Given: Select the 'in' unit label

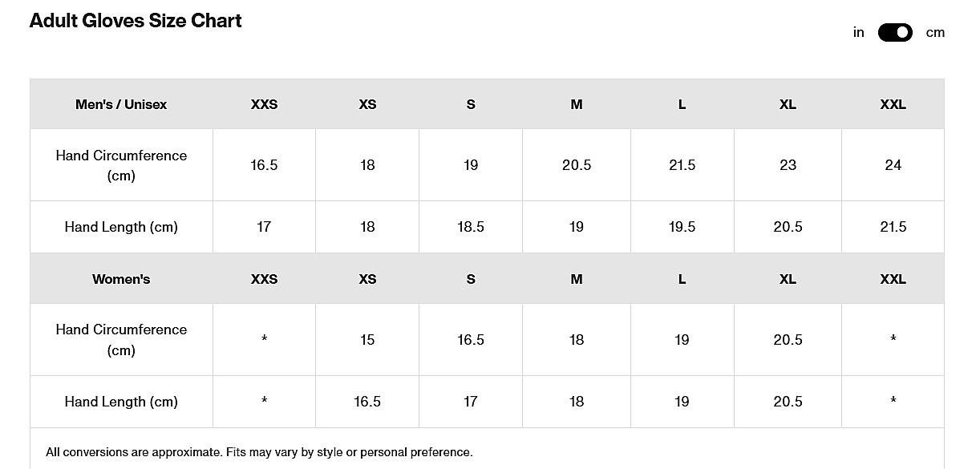Looking at the screenshot, I should click(859, 33).
